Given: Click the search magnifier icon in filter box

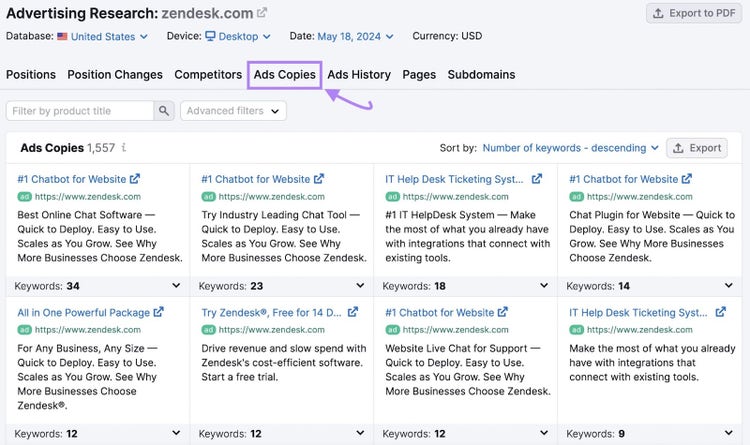Looking at the screenshot, I should (x=164, y=111).
